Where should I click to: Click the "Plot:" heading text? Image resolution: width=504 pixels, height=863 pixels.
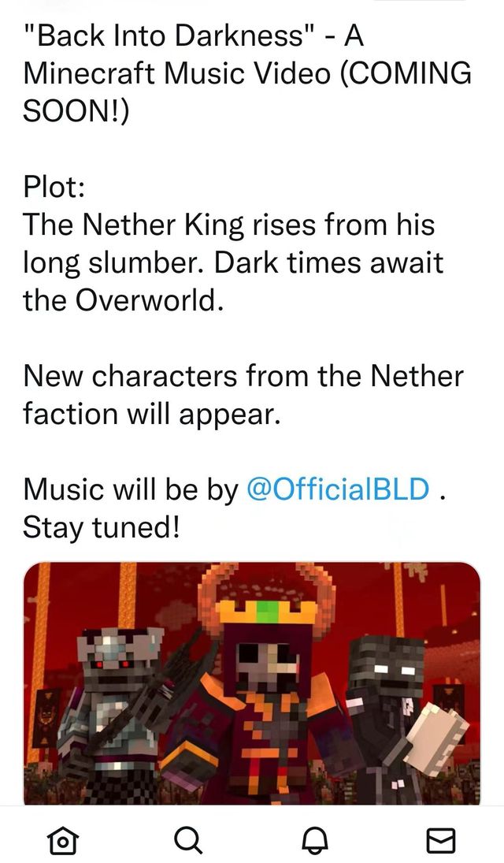point(54,187)
